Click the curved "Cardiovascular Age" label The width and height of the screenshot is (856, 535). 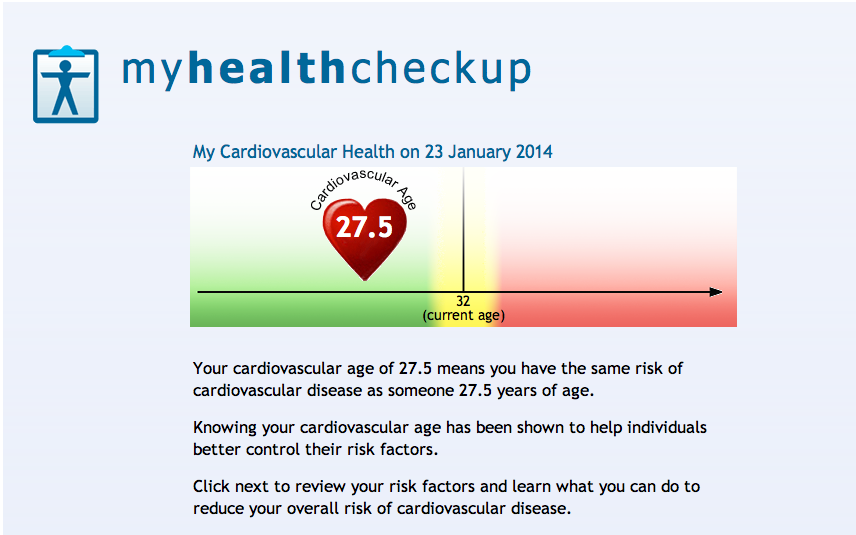(362, 186)
